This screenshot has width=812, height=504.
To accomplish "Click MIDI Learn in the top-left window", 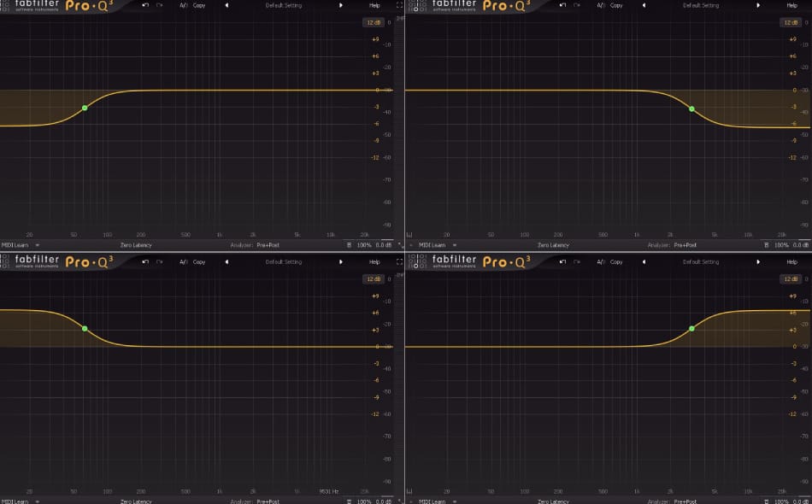I will 15,245.
